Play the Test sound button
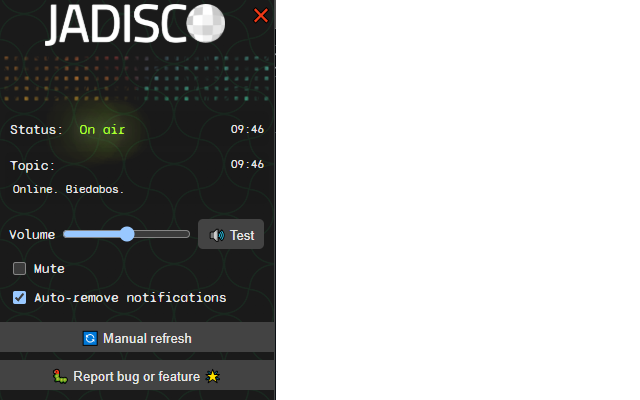The height and width of the screenshot is (400, 640). [x=231, y=234]
